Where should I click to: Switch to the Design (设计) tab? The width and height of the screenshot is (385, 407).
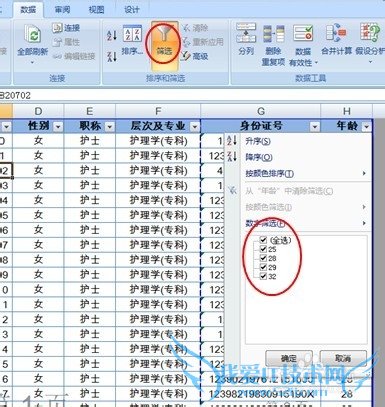132,10
